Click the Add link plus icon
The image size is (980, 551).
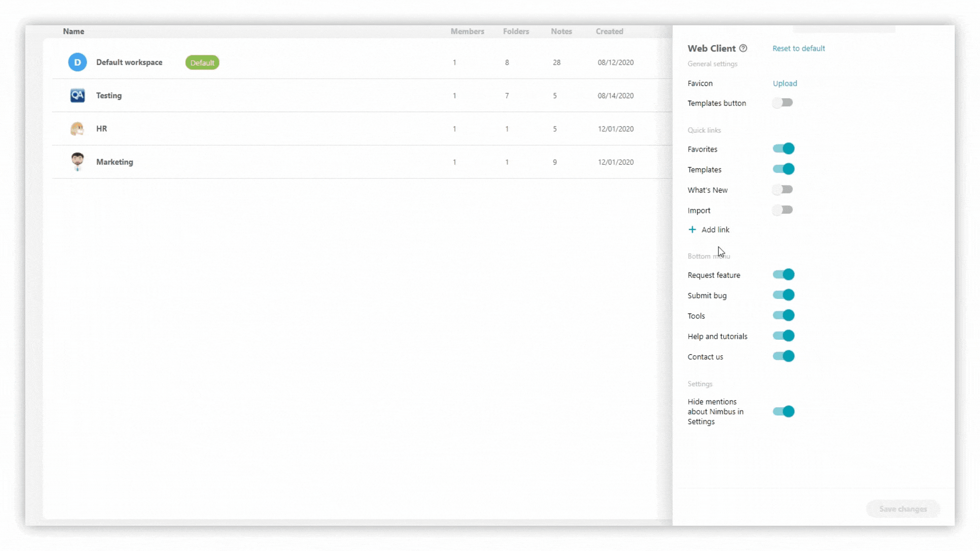(693, 229)
